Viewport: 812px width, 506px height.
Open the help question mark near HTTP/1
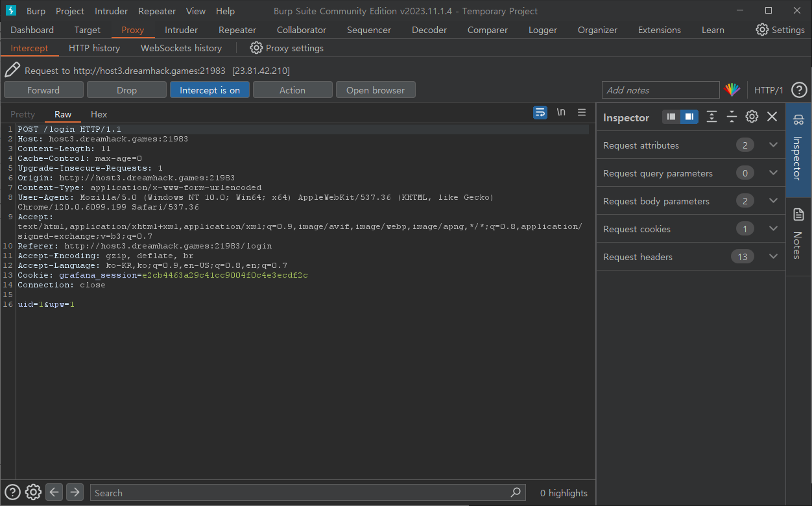click(800, 90)
